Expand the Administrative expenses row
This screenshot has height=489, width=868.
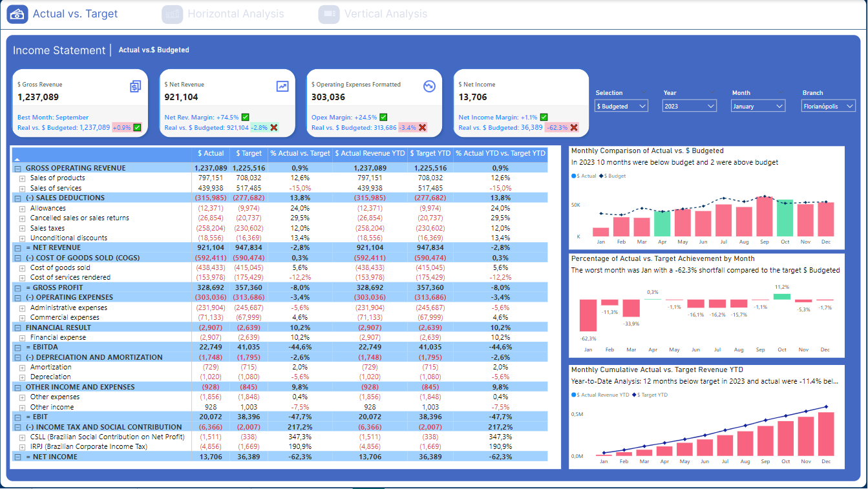tap(22, 307)
